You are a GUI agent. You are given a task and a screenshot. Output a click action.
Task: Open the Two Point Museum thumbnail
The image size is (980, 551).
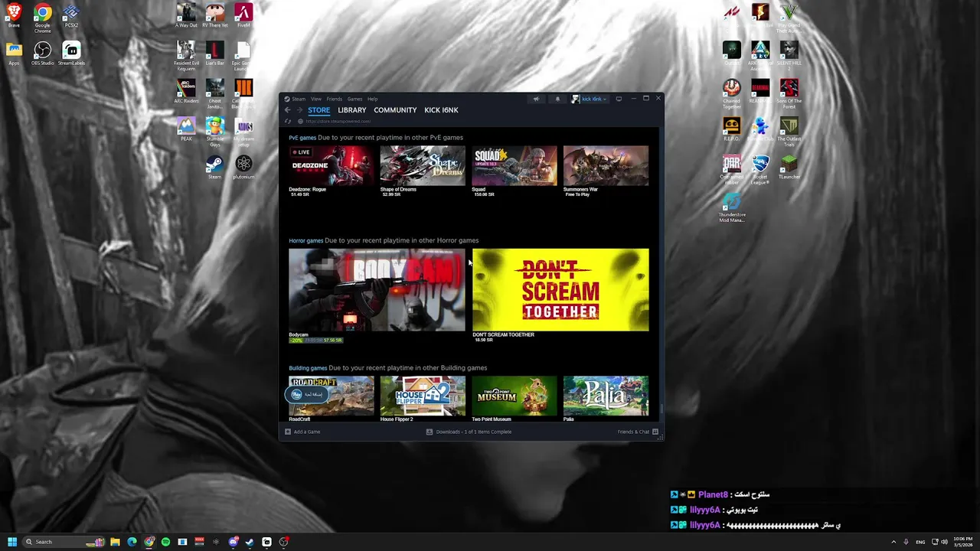[514, 396]
